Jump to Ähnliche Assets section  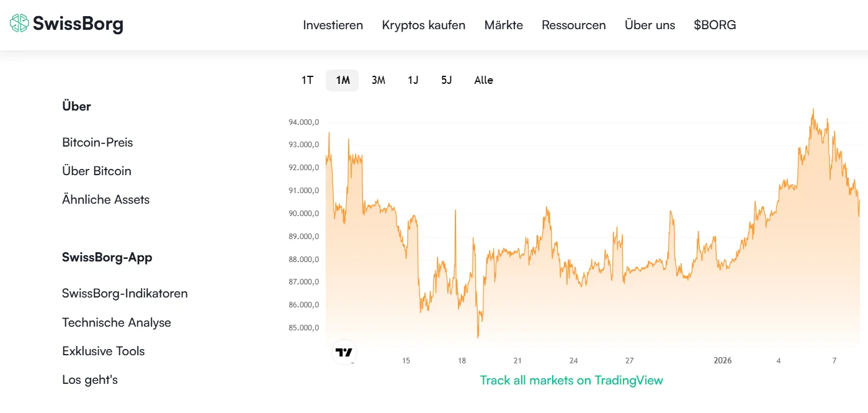coord(106,199)
